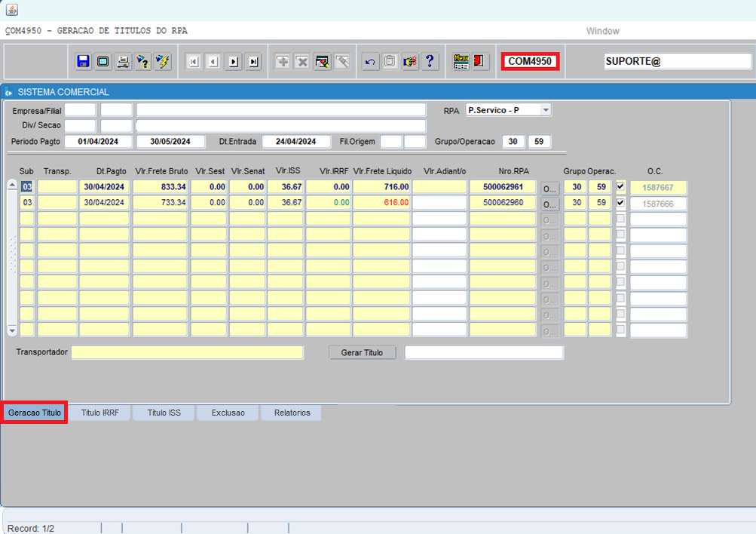Go to the previous record via toolbar
Viewport: 756px width, 534px height.
pos(213,62)
